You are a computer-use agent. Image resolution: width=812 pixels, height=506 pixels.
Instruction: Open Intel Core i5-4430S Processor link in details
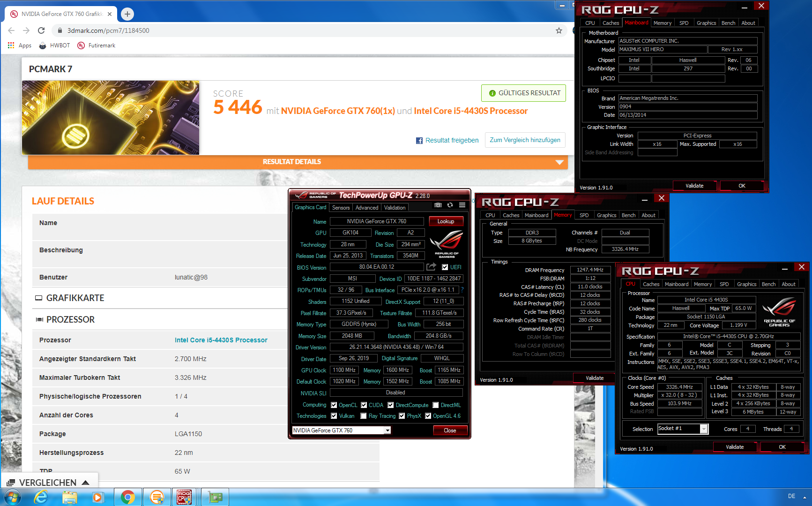click(x=221, y=340)
